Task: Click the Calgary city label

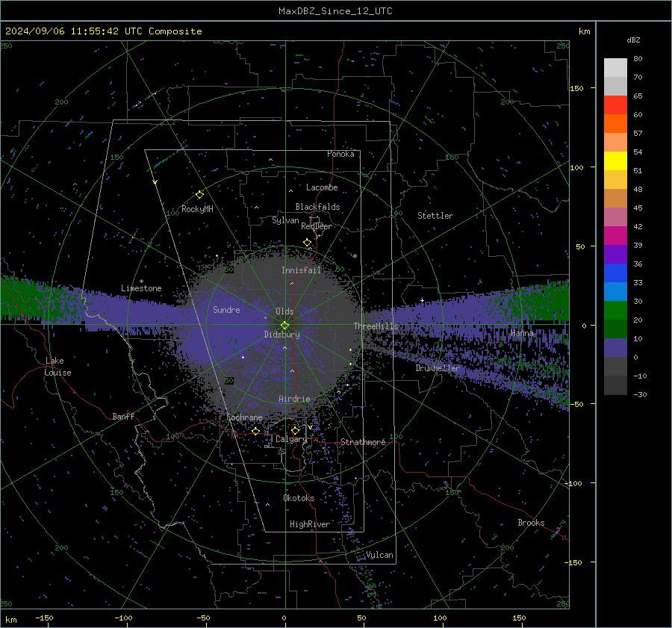Action: (291, 439)
